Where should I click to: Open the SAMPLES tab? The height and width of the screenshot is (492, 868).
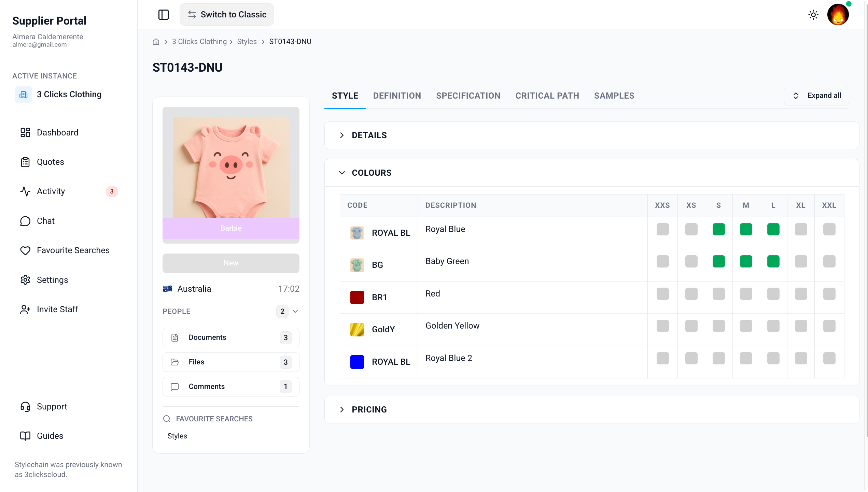pos(614,96)
